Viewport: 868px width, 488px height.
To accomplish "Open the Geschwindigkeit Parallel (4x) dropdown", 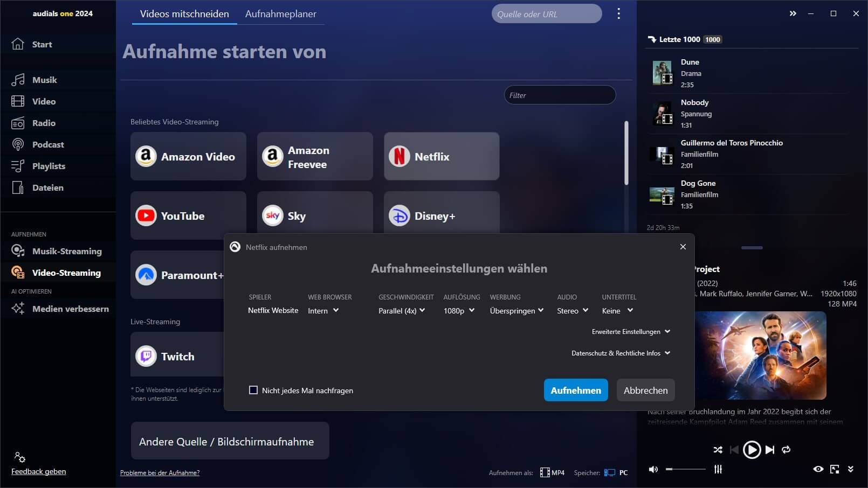I will pyautogui.click(x=402, y=311).
